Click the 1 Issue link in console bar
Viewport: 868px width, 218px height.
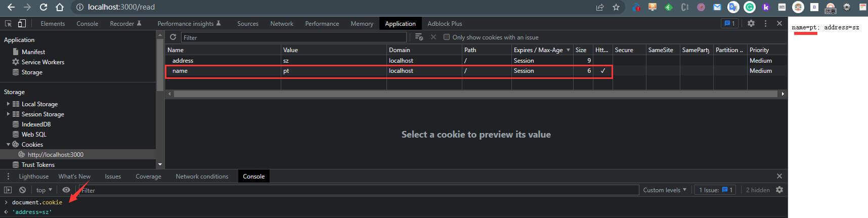click(716, 190)
